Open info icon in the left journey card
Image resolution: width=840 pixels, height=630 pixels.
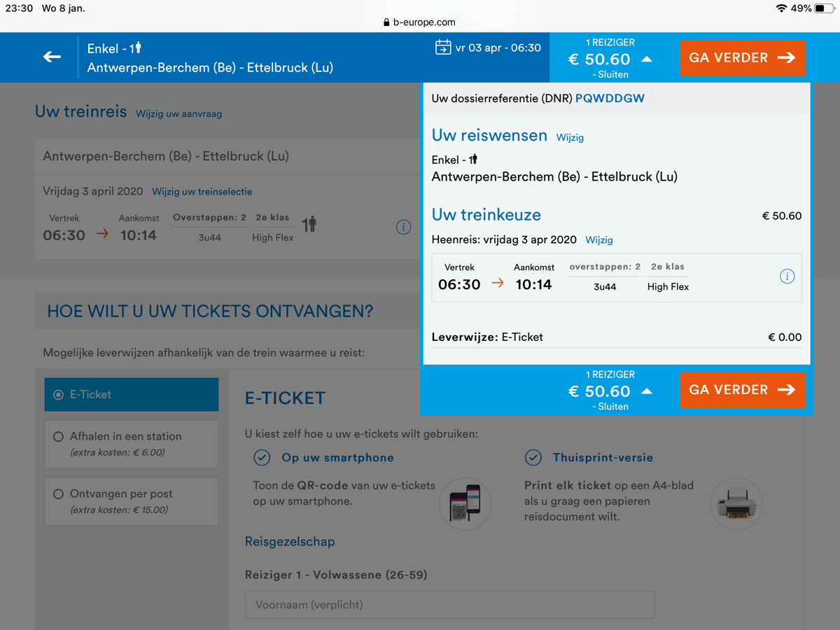(403, 227)
